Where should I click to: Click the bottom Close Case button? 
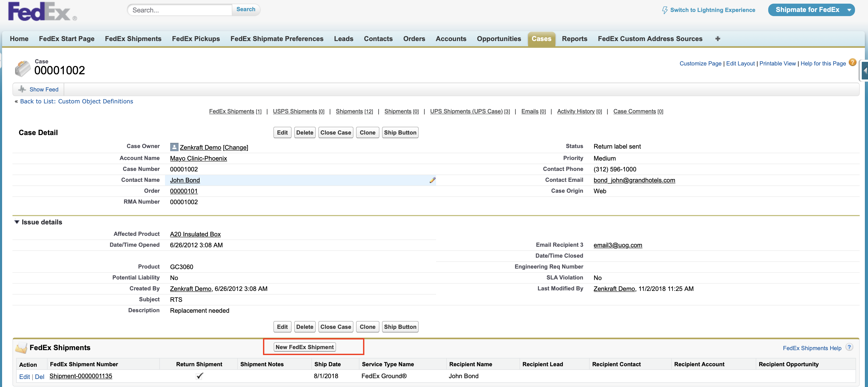coord(336,327)
